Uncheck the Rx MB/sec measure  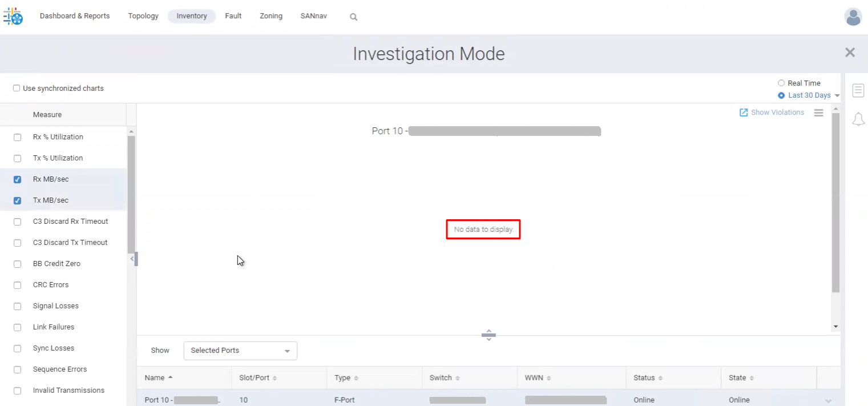pyautogui.click(x=17, y=179)
